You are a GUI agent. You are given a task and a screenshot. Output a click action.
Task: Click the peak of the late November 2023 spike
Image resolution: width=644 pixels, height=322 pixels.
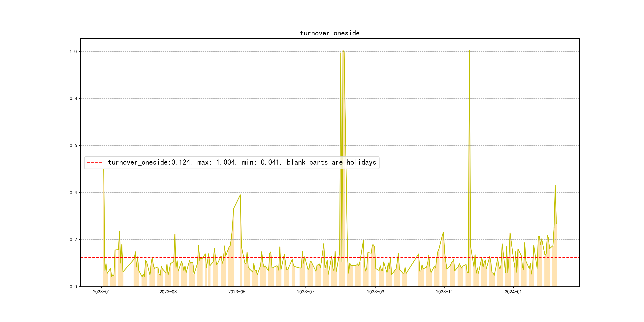coord(469,51)
